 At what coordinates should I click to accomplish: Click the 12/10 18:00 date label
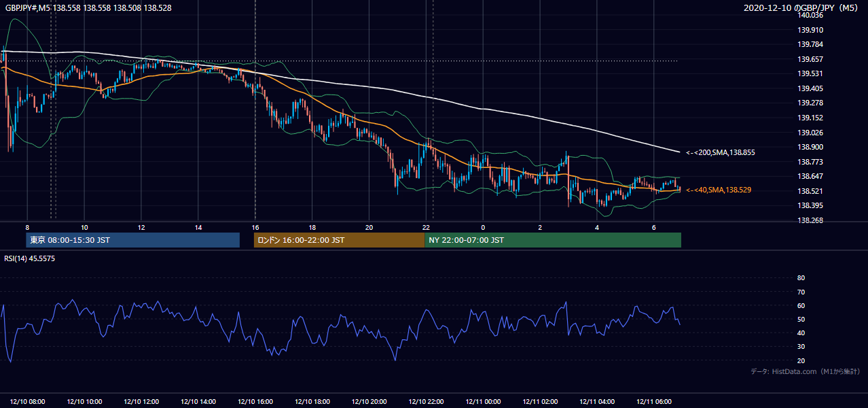click(312, 402)
